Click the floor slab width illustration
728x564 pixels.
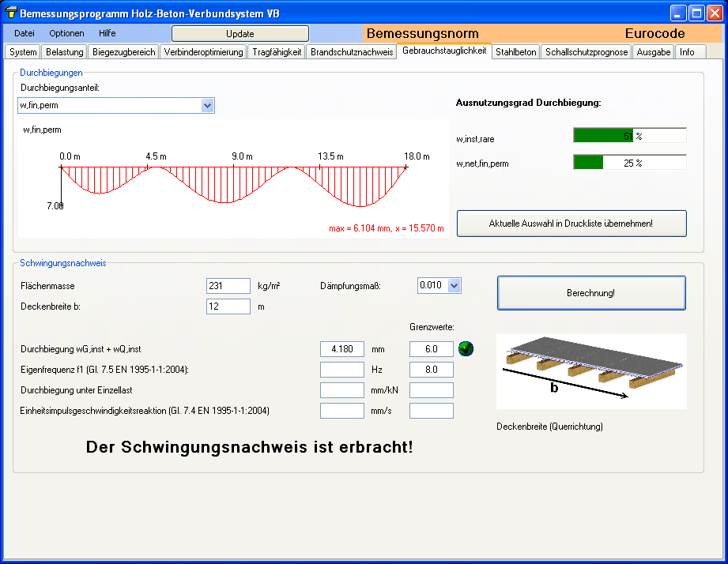click(590, 370)
